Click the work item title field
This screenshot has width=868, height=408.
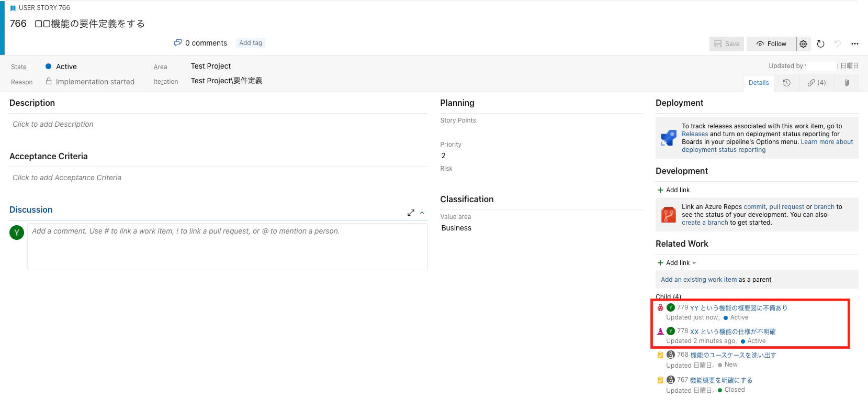click(90, 24)
